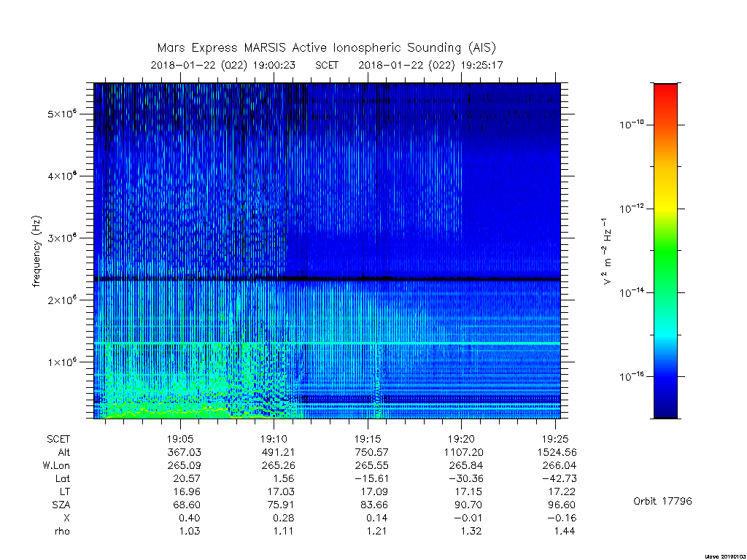Click the rho value 1.03
Viewport: 747px width, 560px height.
pyautogui.click(x=190, y=531)
